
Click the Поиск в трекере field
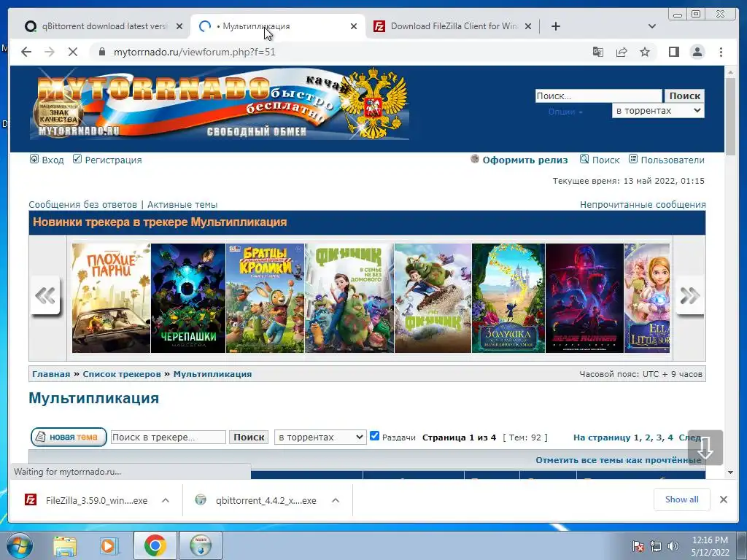point(169,437)
